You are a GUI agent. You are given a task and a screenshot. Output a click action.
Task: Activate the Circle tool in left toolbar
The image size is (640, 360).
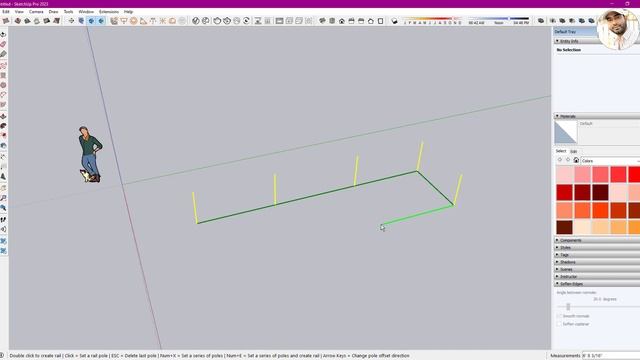click(x=3, y=85)
